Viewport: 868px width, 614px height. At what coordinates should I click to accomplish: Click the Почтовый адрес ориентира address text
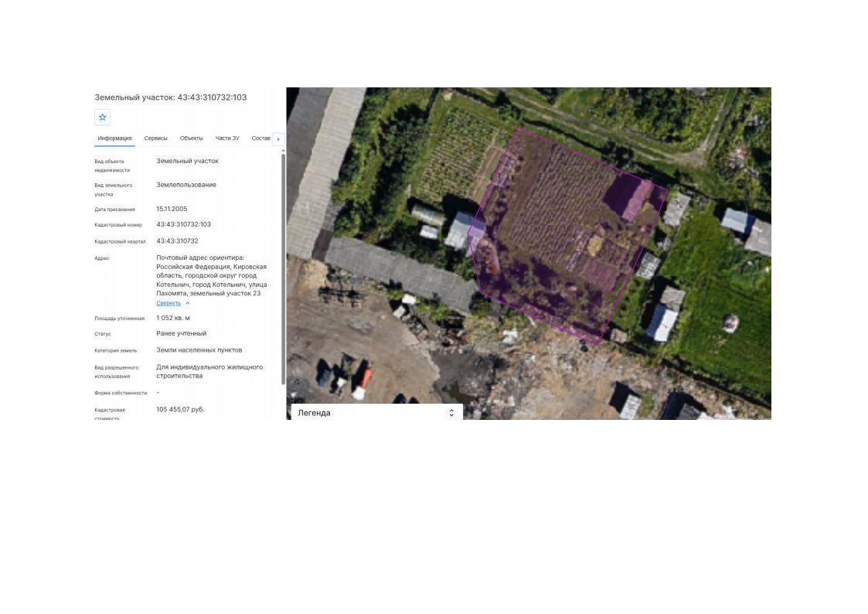pos(212,276)
